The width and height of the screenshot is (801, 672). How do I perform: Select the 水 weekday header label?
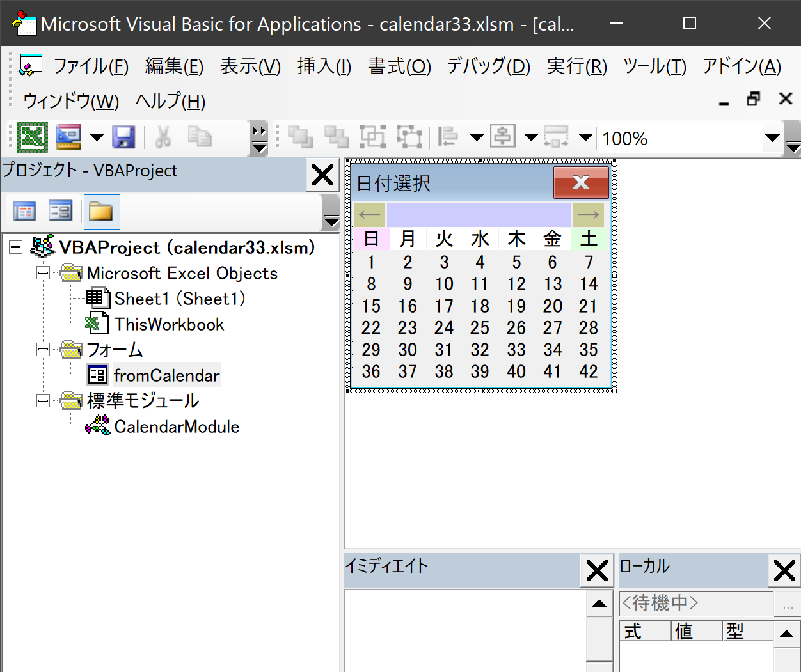480,238
